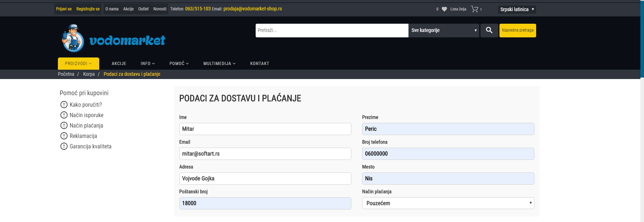Click info icon beside Garancija kvaliteta

pos(64,146)
